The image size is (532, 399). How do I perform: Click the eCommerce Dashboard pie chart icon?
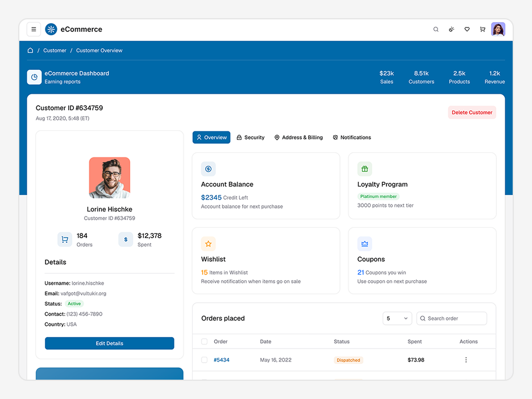pos(34,77)
